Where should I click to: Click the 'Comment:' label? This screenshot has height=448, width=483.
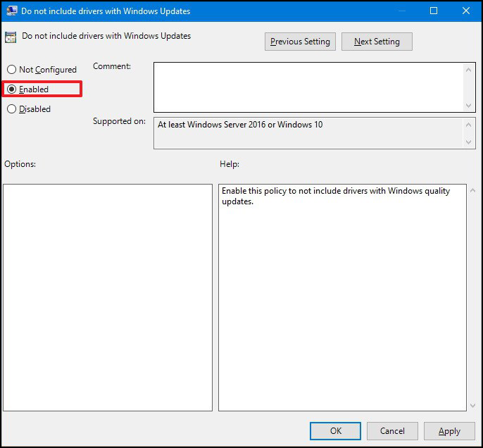[112, 66]
